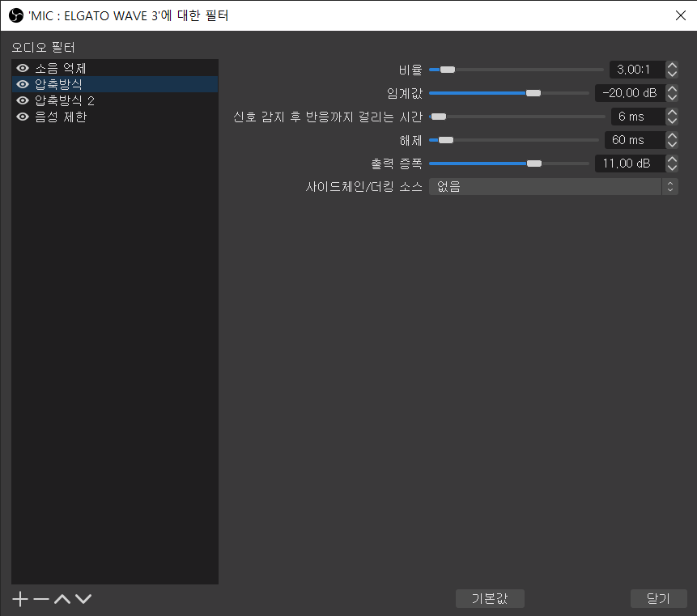This screenshot has width=697, height=616.
Task: Decrease 비율 value with down arrow
Action: (x=672, y=74)
